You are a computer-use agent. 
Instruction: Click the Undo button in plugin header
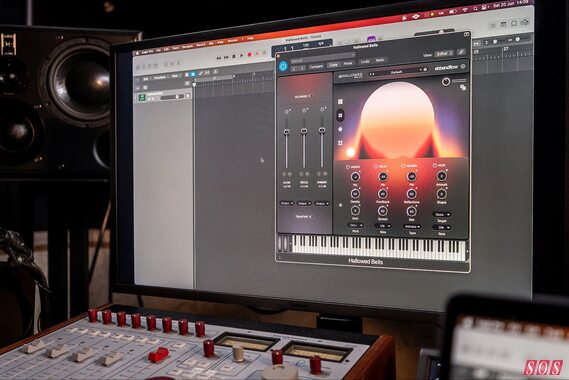point(365,61)
